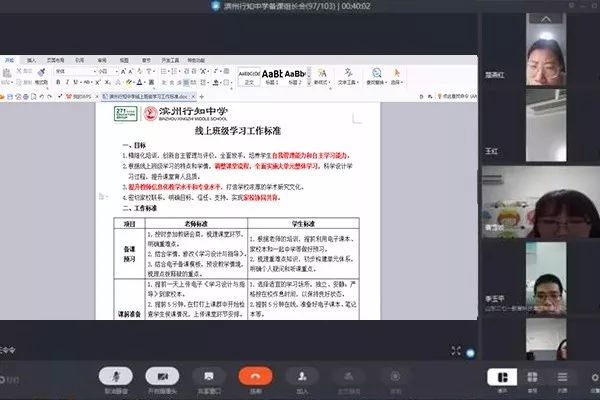
Task: Open the 新样式 dropdown
Action: click(x=321, y=77)
